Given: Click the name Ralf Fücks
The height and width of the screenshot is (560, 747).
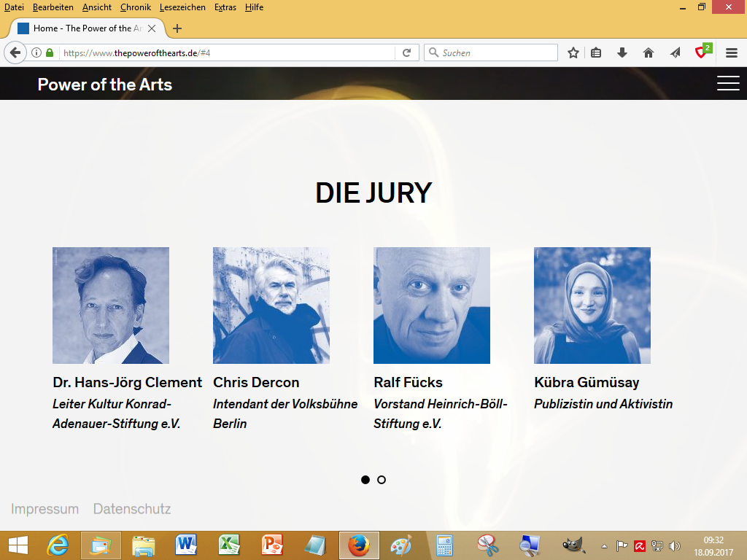Looking at the screenshot, I should (x=409, y=382).
